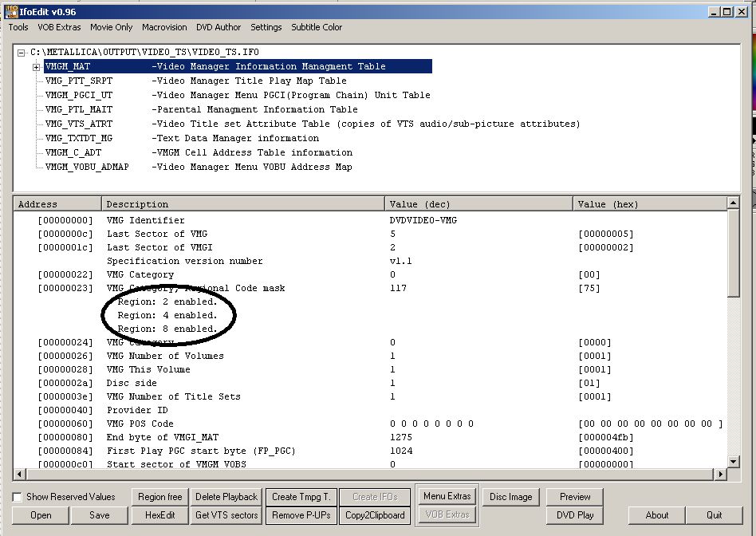Select VMGM_C_ADT cell address entry
This screenshot has width=756, height=536.
click(199, 152)
